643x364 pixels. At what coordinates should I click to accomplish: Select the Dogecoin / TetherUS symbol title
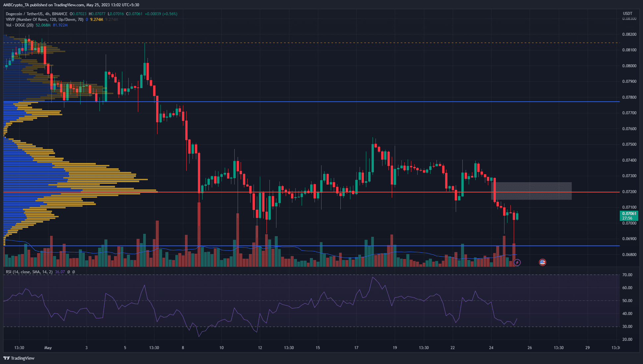pyautogui.click(x=36, y=14)
